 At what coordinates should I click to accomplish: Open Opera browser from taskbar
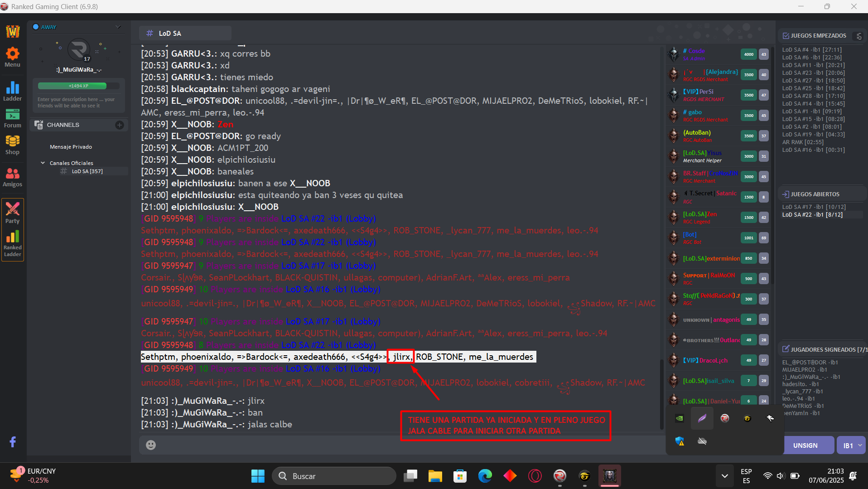pos(535,476)
